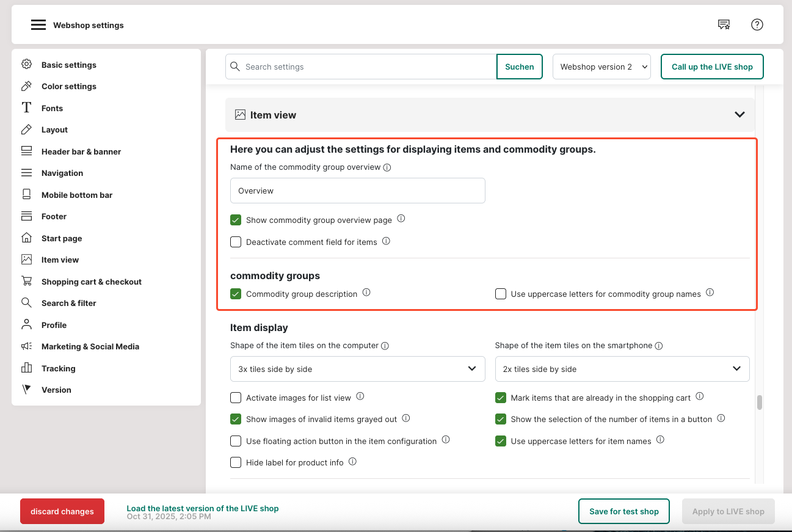The height and width of the screenshot is (532, 792).
Task: Enable Activate images for list view
Action: point(236,398)
